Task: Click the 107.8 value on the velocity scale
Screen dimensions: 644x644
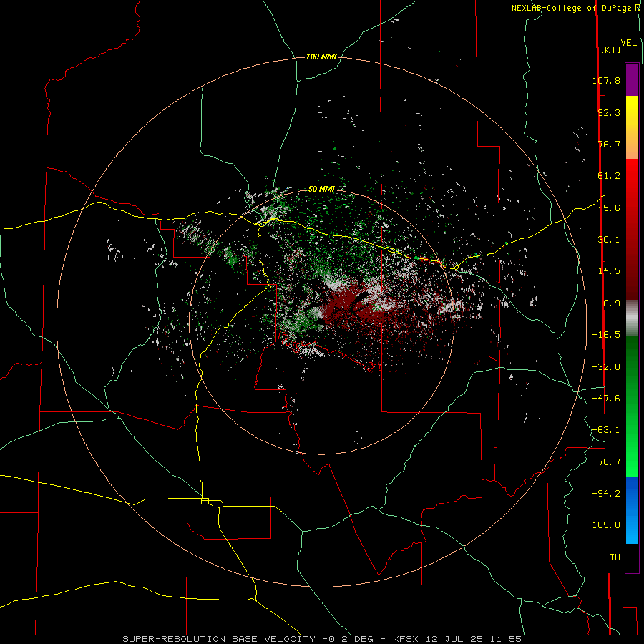Action: click(606, 80)
